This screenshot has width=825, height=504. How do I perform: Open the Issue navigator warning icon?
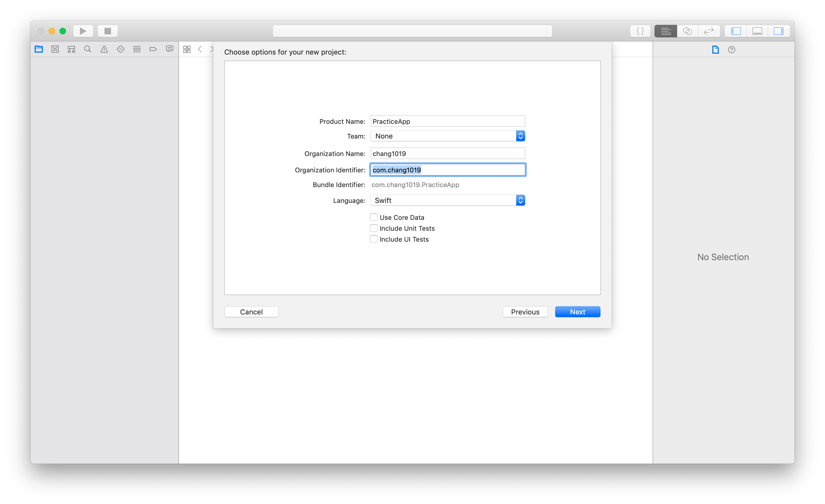click(104, 49)
